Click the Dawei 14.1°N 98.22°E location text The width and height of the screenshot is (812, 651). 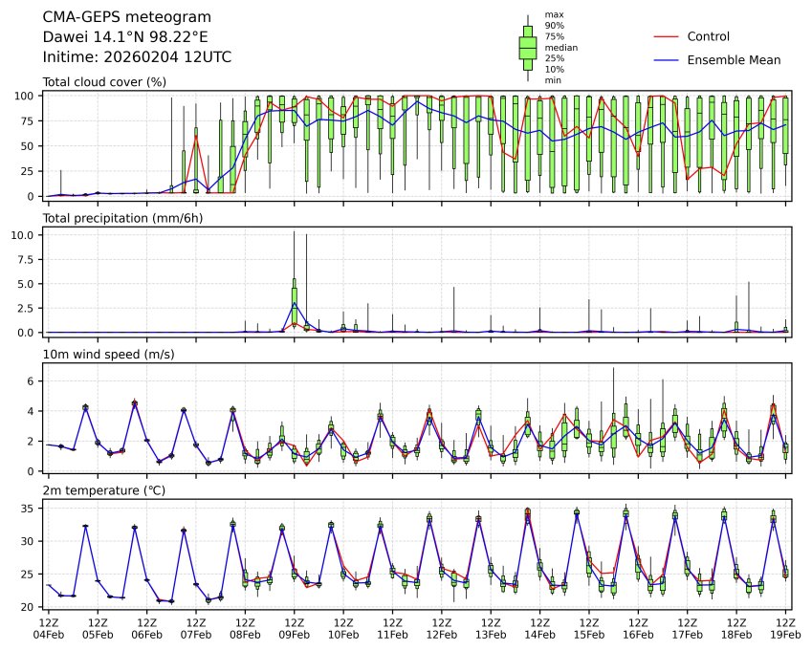(x=125, y=37)
